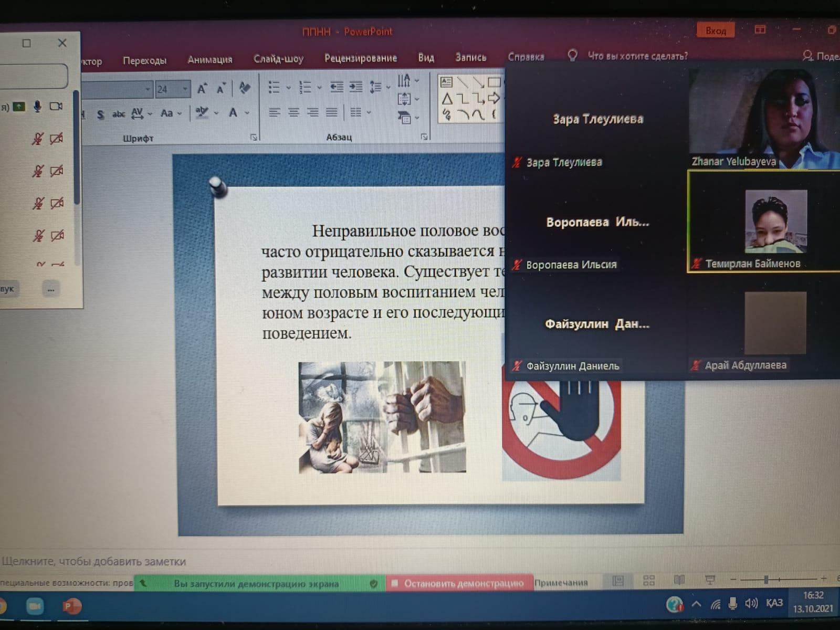Click Остановить демонстрацию button
The height and width of the screenshot is (630, 840).
point(459,583)
